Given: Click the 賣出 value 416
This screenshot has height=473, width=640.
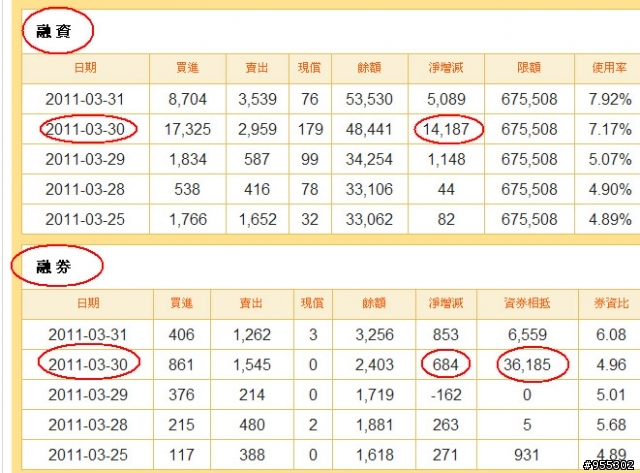Looking at the screenshot, I should 257,189.
